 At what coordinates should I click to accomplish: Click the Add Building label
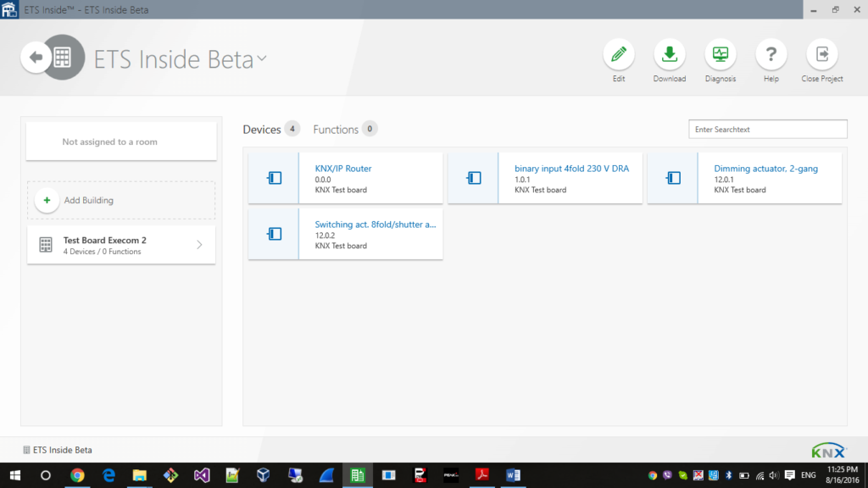pos(88,200)
